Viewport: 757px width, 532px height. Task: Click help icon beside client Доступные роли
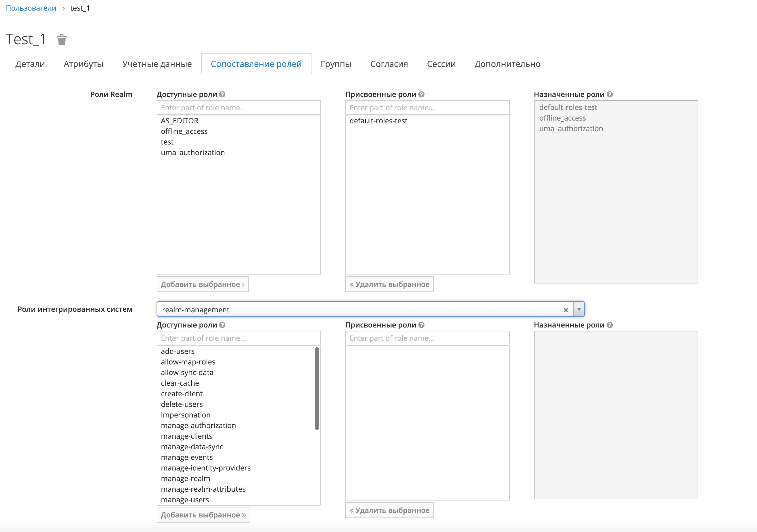(222, 325)
